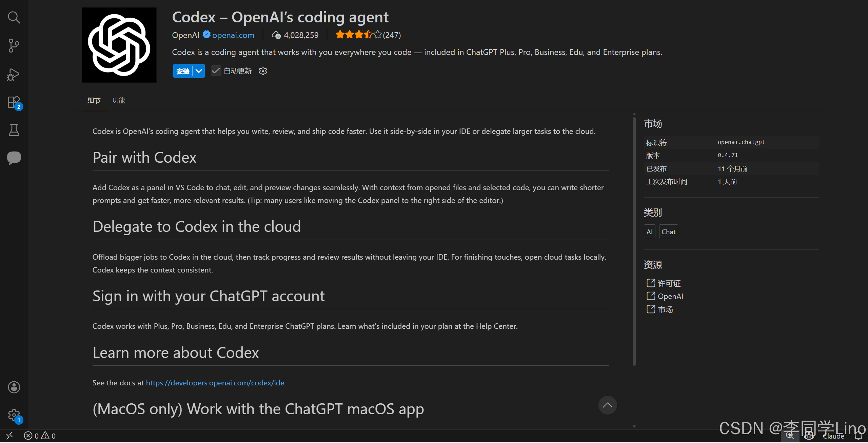Expand the install button dropdown arrow

[x=199, y=71]
